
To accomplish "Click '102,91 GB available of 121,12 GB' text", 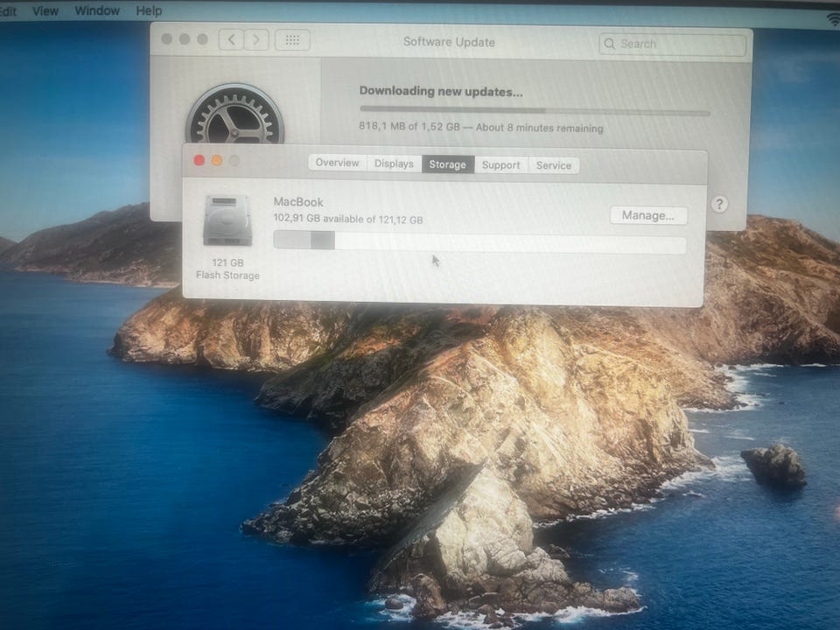I will (347, 219).
